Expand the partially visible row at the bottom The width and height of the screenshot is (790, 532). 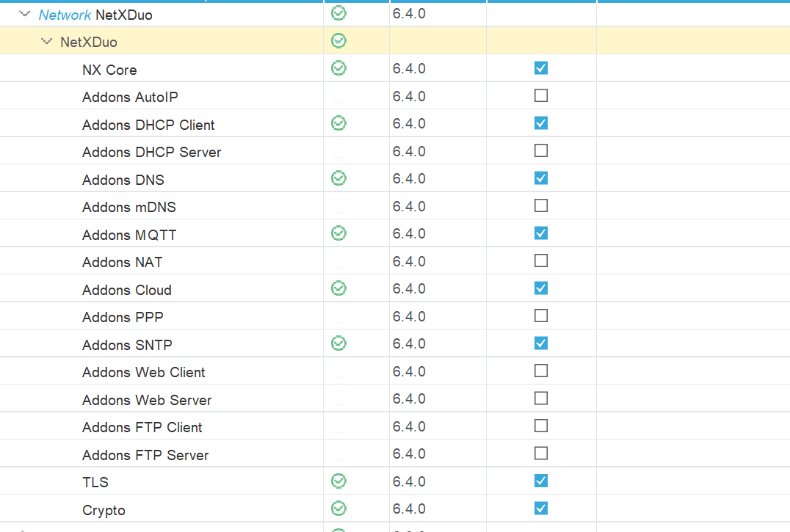pos(24,528)
